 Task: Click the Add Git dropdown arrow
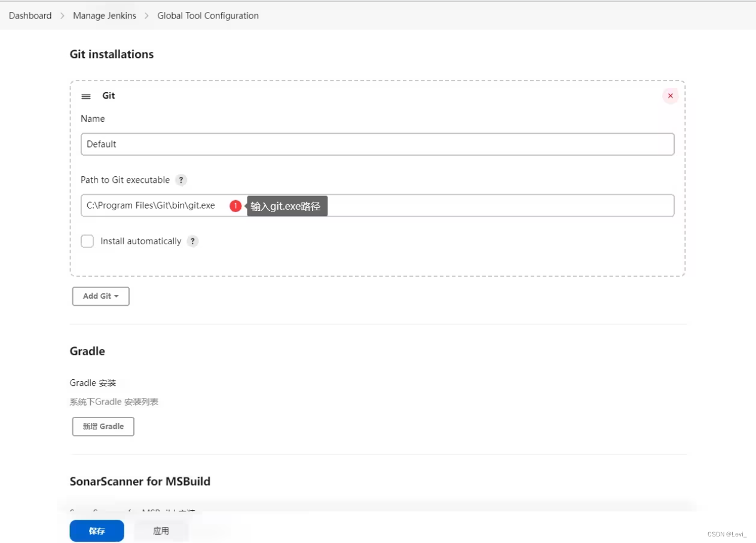click(116, 296)
